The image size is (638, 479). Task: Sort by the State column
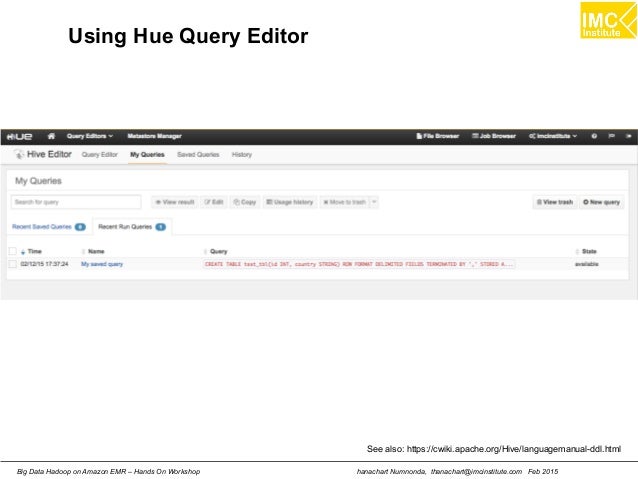(586, 252)
